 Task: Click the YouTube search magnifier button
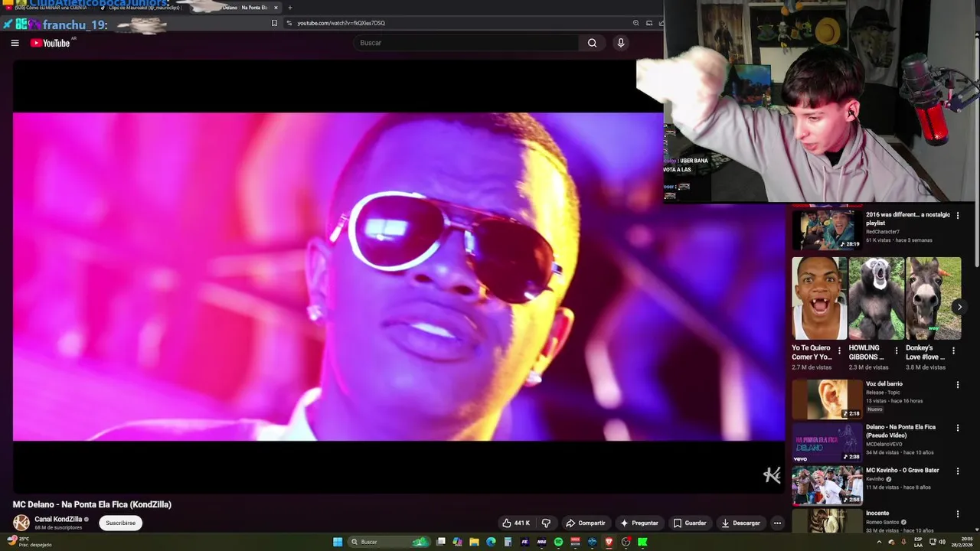[592, 43]
